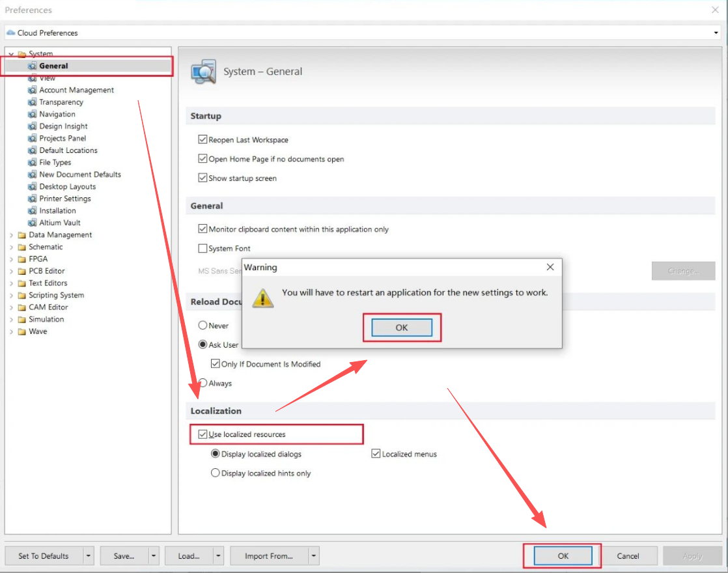Screen dimensions: 728x573
Task: Open the Set To Defaults dropdown arrow
Action: 89,556
